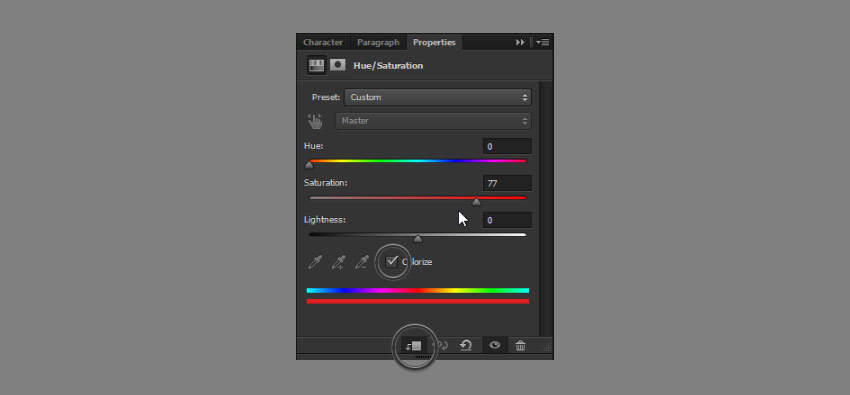Select the layer mask icon
The height and width of the screenshot is (395, 850).
338,65
